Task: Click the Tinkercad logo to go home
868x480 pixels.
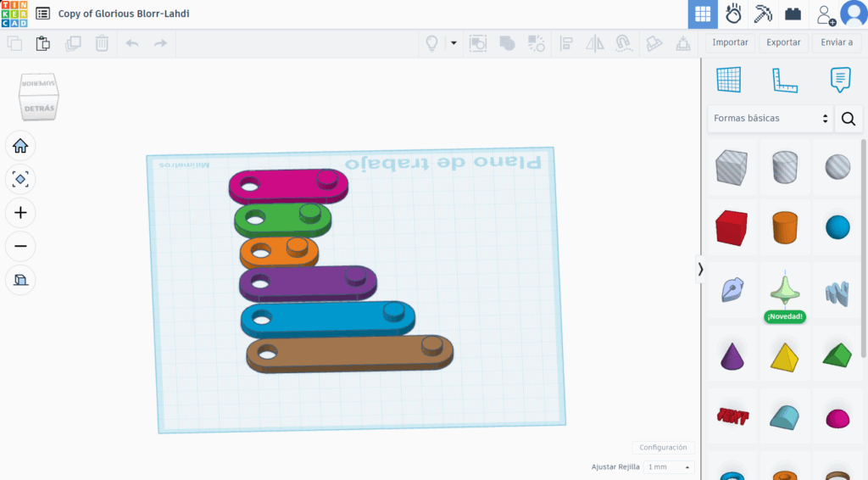Action: [14, 14]
